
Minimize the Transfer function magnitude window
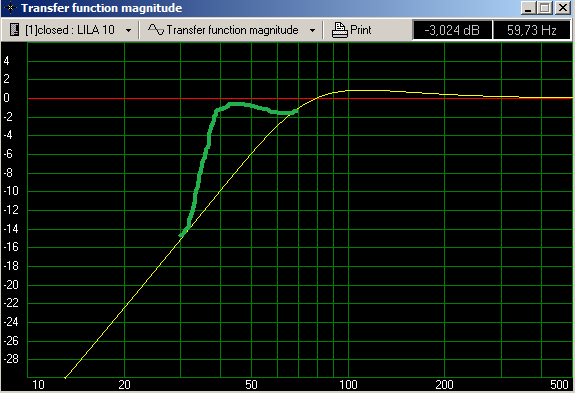click(x=528, y=8)
